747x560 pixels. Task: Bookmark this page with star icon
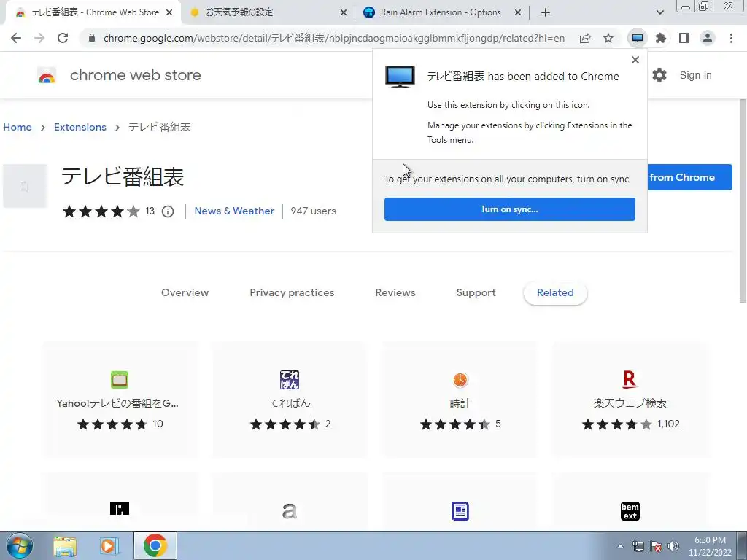608,38
